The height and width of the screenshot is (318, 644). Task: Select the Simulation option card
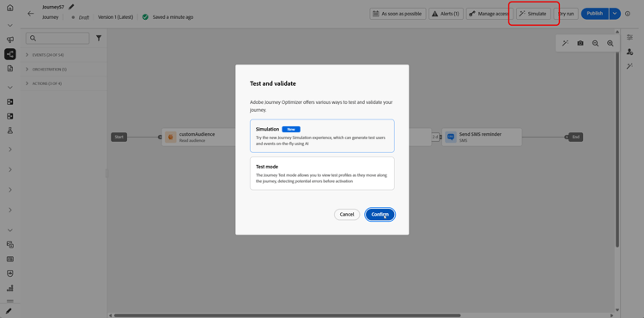[x=322, y=136]
